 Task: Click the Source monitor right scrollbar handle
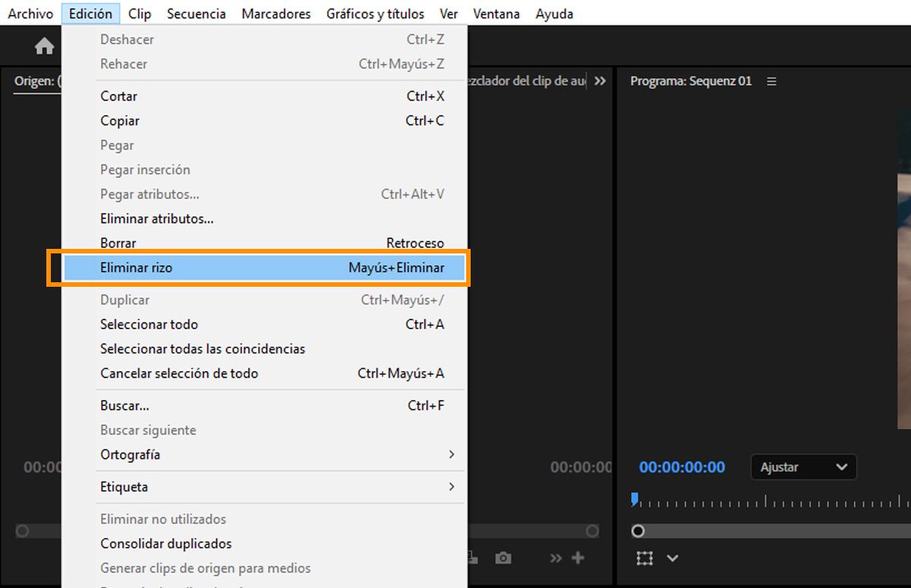[x=592, y=531]
